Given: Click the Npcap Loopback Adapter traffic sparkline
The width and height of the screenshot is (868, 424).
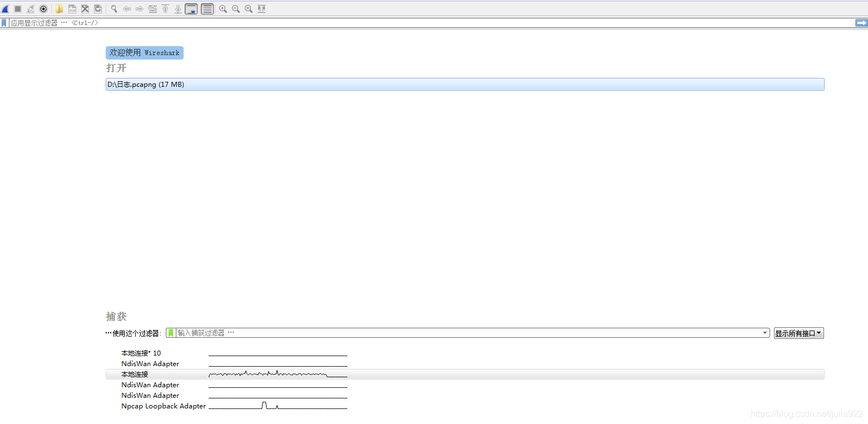Looking at the screenshot, I should point(278,406).
